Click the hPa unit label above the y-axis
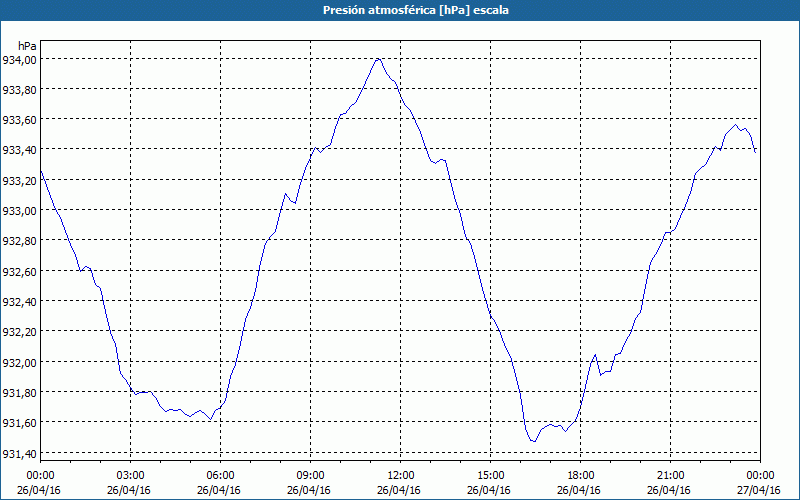The height and width of the screenshot is (500, 800). tap(28, 46)
